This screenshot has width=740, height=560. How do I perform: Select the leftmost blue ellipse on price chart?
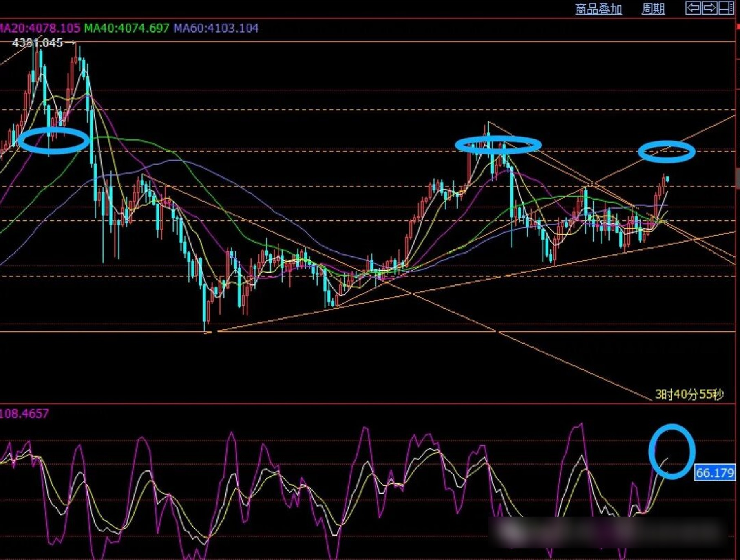pyautogui.click(x=53, y=141)
